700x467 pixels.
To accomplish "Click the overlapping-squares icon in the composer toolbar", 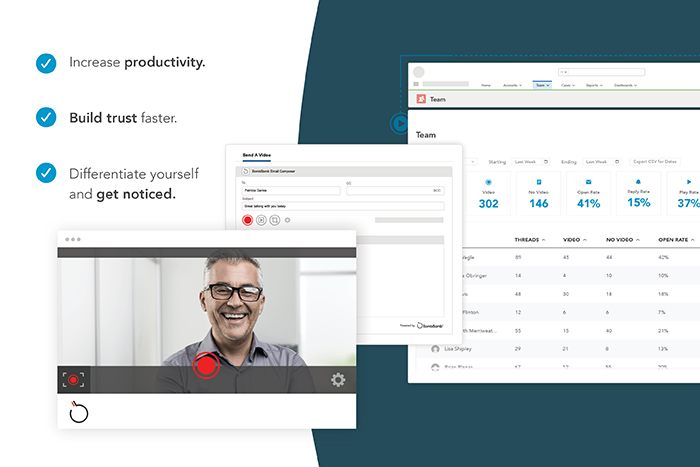I will [x=275, y=220].
